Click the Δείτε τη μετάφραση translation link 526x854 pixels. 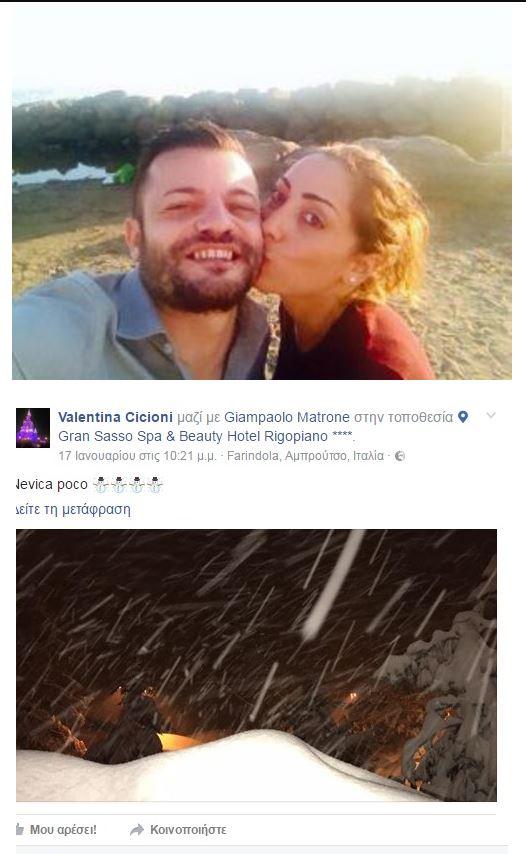coord(73,510)
